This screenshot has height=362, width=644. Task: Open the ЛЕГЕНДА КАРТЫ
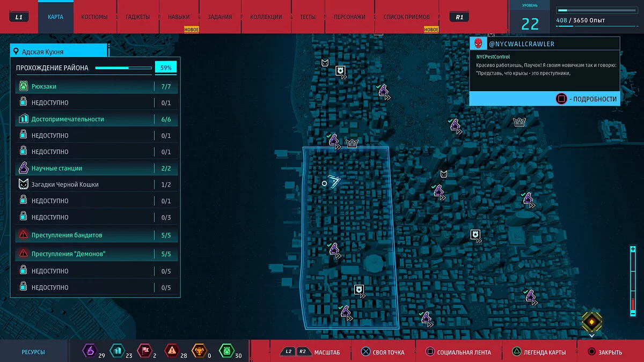coord(538,352)
